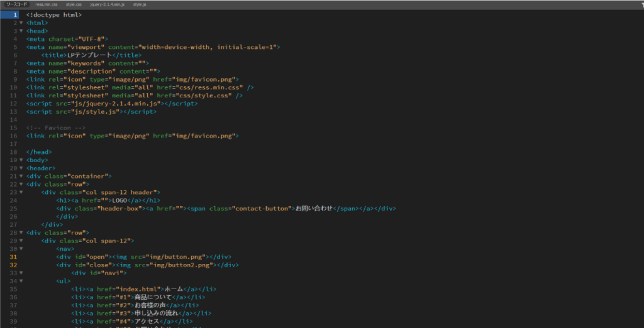644x328 pixels.
Task: Click the meta description line
Action: click(93, 72)
